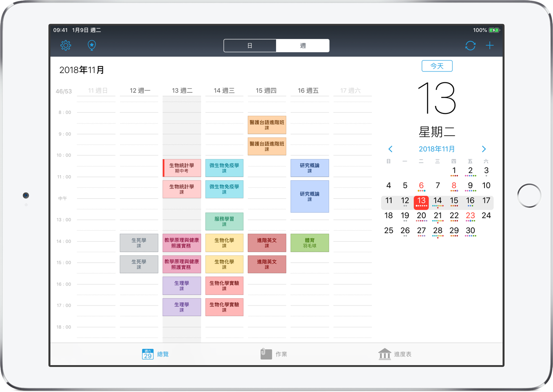Select November 26 in mini calendar

(405, 231)
